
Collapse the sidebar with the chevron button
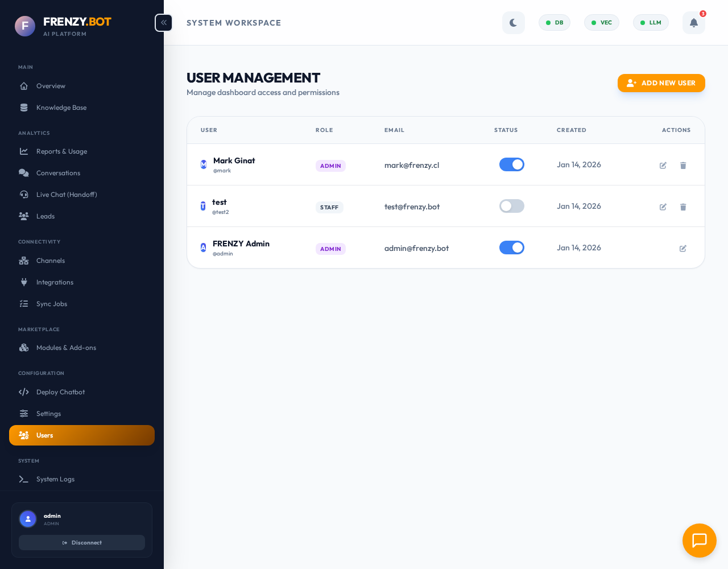coord(163,22)
